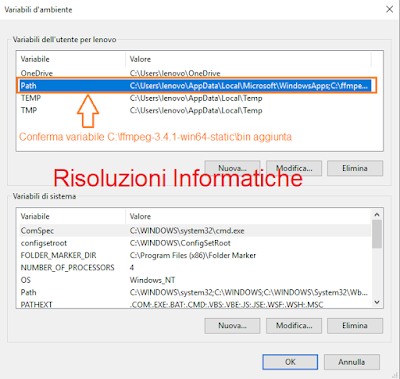This screenshot has width=400, height=379.
Task: Click the user Variabile column header
Action: click(71, 59)
